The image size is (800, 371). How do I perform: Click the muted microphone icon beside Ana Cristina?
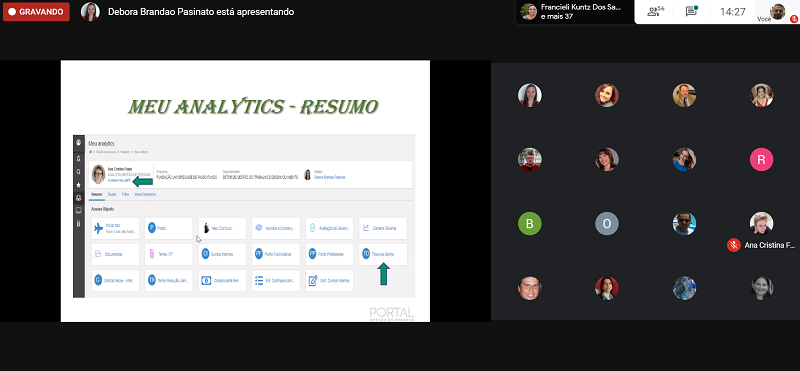pos(734,245)
